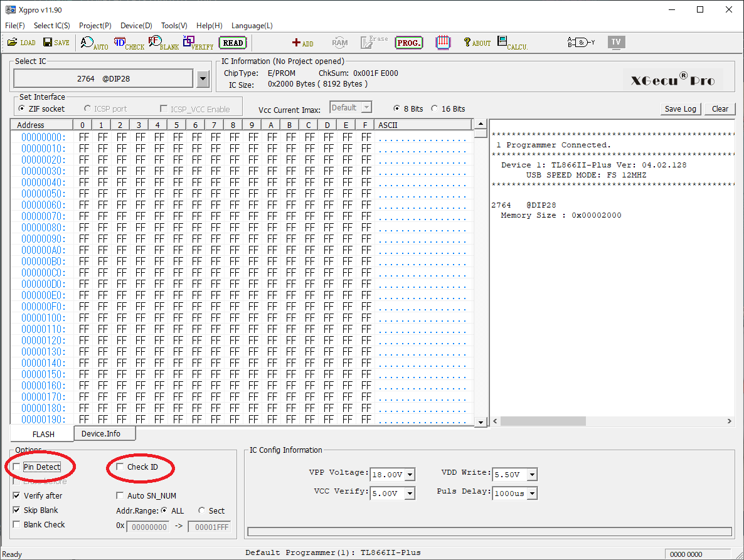Run the AUTO programming tool
The height and width of the screenshot is (560, 744).
(94, 43)
